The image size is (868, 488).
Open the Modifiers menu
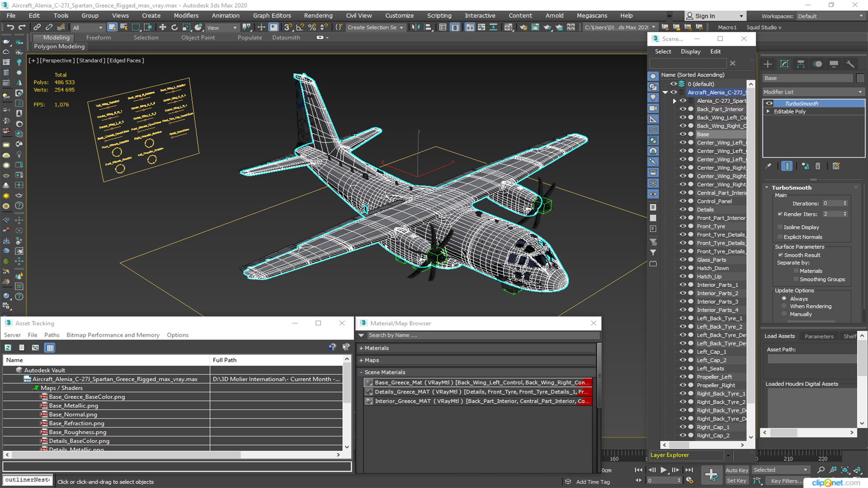(186, 16)
